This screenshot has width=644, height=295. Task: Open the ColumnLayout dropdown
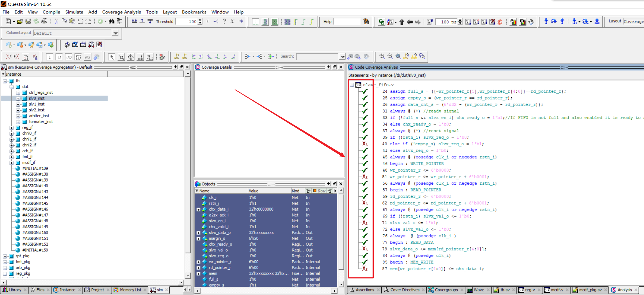click(x=115, y=33)
